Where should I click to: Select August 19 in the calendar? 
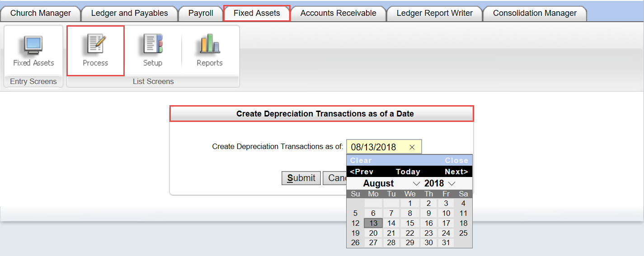[356, 233]
